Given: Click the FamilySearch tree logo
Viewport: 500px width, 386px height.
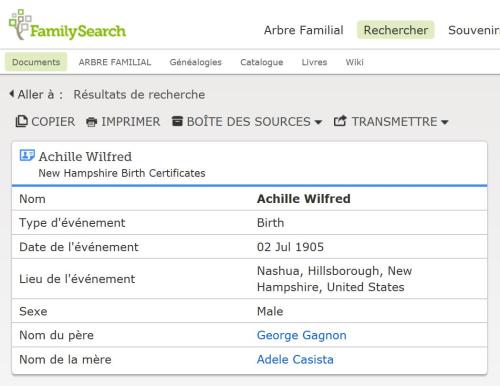Looking at the screenshot, I should [20, 24].
